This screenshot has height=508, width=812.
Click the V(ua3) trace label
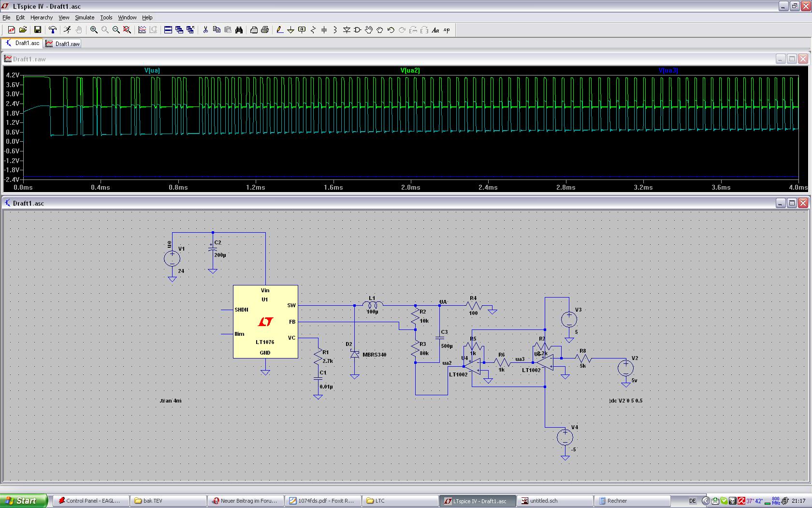668,71
